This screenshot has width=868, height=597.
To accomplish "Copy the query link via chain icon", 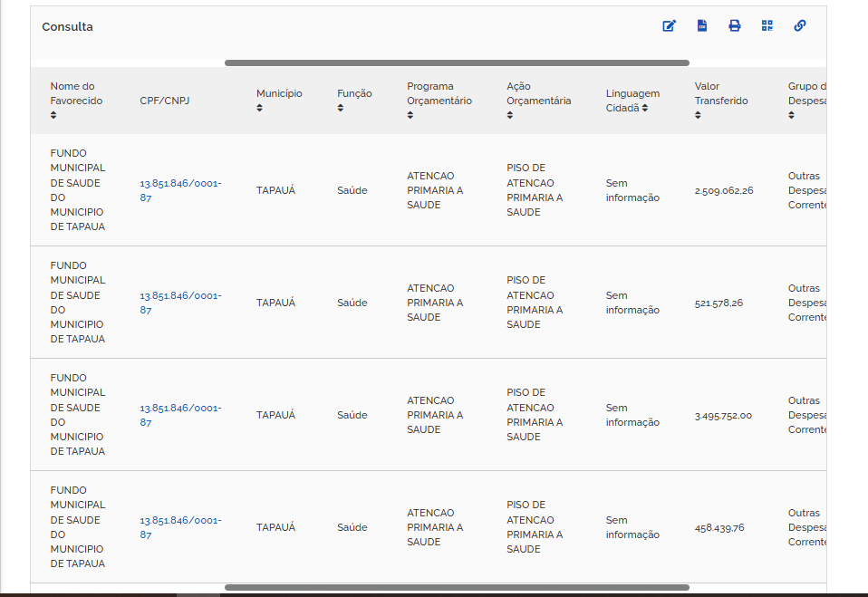I will coord(800,26).
